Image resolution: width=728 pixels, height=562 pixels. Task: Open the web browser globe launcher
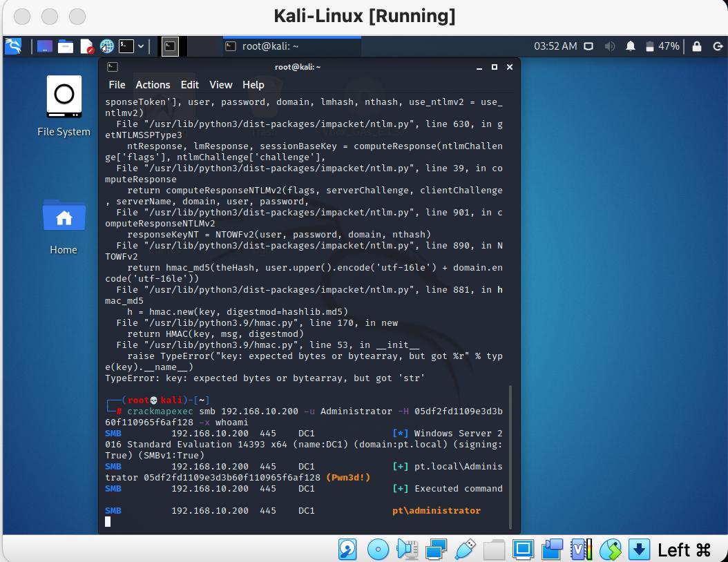(x=107, y=46)
